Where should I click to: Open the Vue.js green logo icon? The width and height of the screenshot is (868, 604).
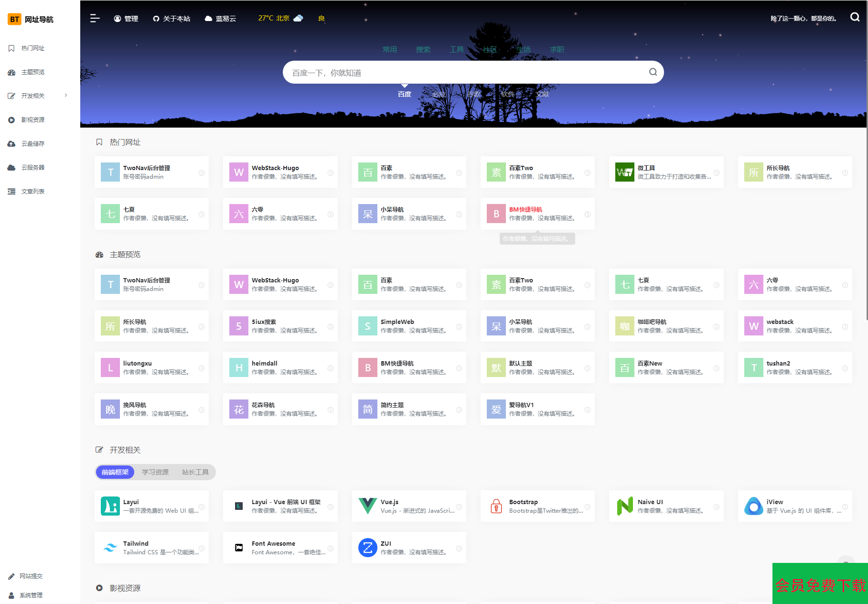point(367,506)
